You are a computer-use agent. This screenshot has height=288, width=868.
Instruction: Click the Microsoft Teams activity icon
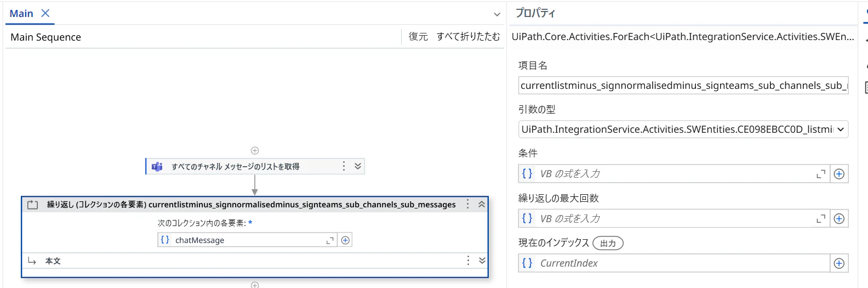[157, 166]
